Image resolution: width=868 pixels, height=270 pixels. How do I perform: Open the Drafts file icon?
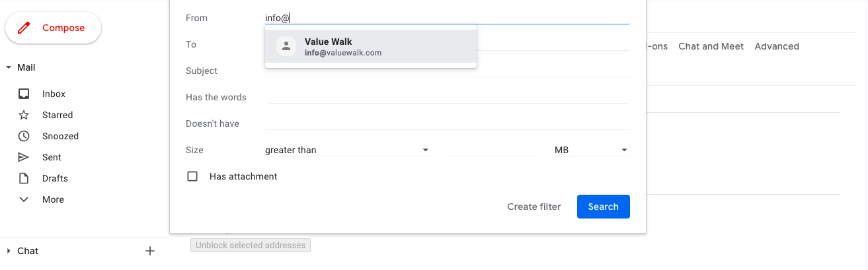click(24, 178)
